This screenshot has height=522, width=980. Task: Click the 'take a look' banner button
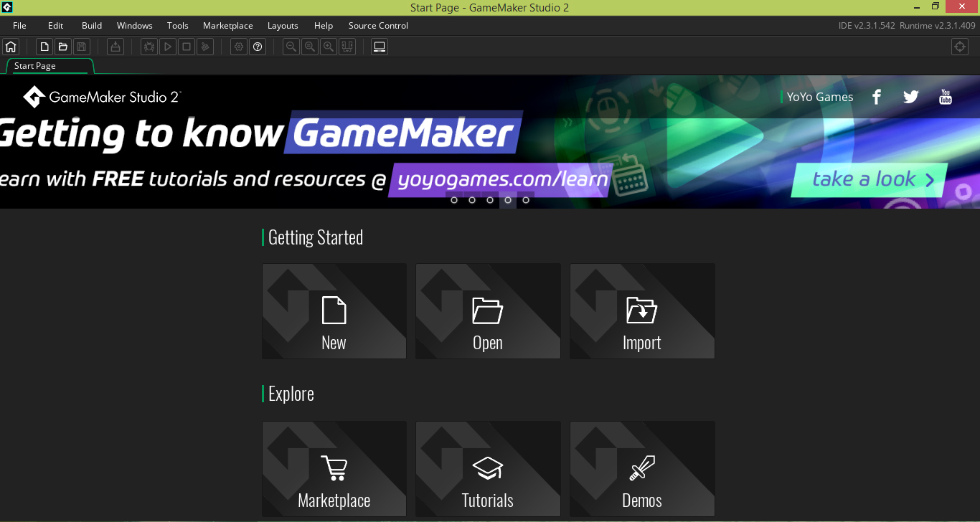[x=870, y=180]
